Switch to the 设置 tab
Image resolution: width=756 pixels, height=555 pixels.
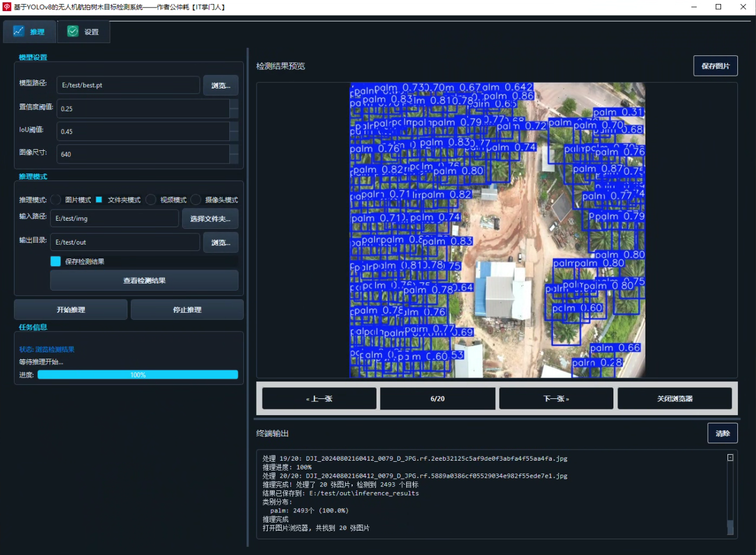coord(83,32)
